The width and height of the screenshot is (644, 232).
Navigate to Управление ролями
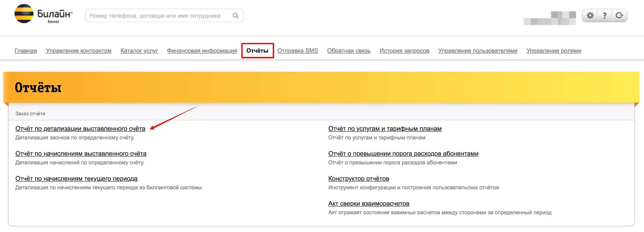click(554, 51)
